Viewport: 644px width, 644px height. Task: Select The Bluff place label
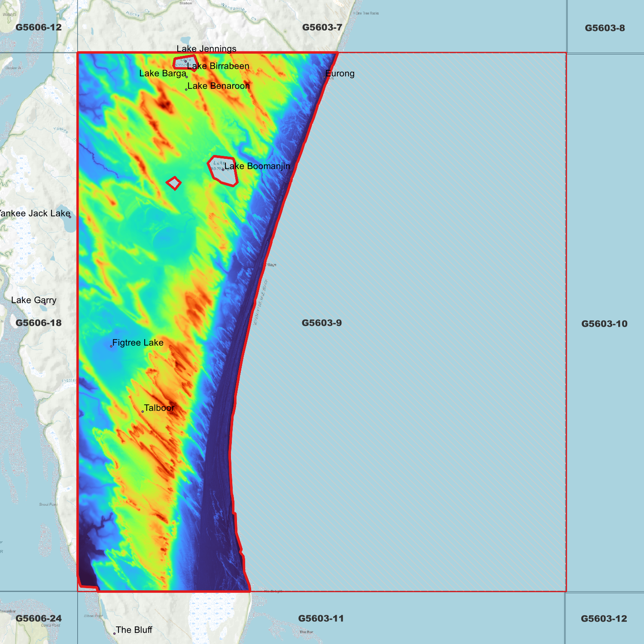[134, 630]
